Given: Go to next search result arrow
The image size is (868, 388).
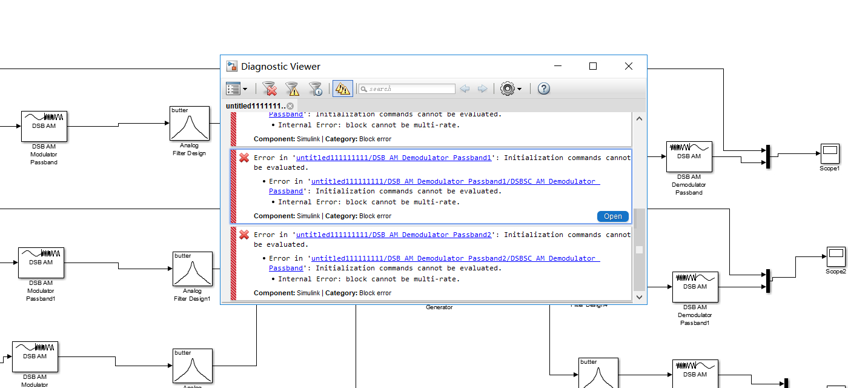Looking at the screenshot, I should point(483,89).
